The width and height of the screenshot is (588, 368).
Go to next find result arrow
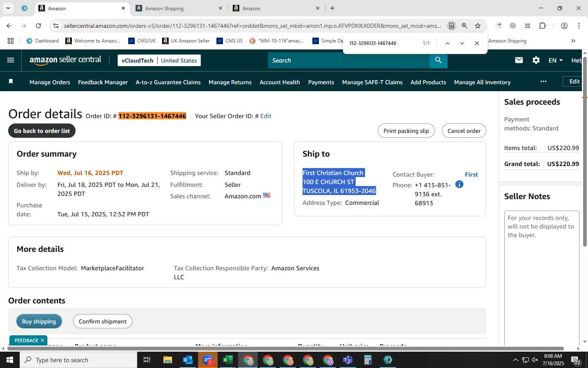[x=462, y=43]
